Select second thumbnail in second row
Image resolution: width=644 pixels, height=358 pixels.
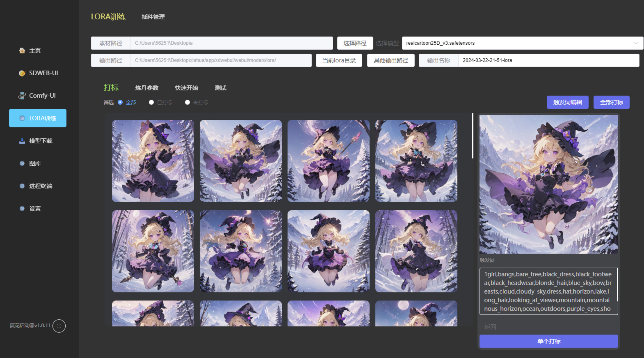coord(241,251)
